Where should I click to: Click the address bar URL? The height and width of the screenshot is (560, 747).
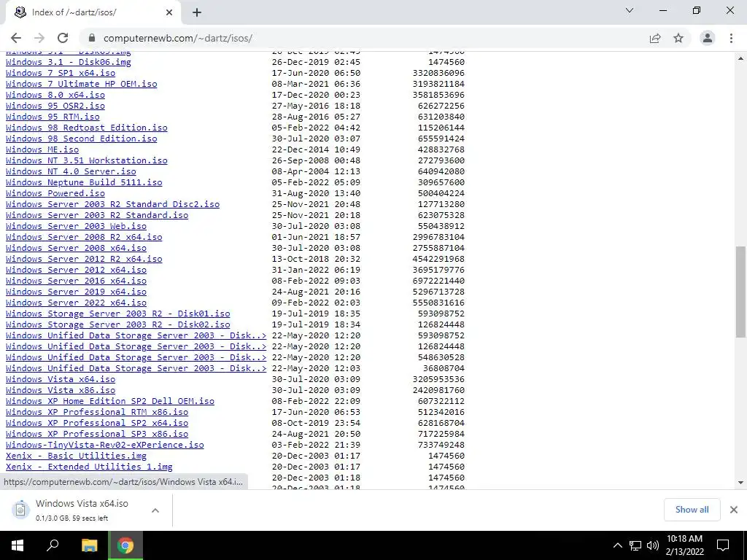click(x=178, y=38)
